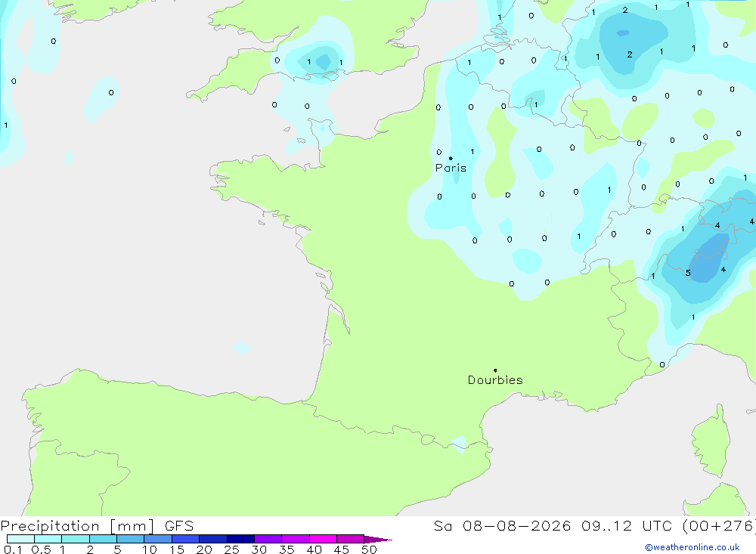Pick the 0.5–1 mm legend swatch
Viewport: 756px width, 554px height.
coord(48,539)
